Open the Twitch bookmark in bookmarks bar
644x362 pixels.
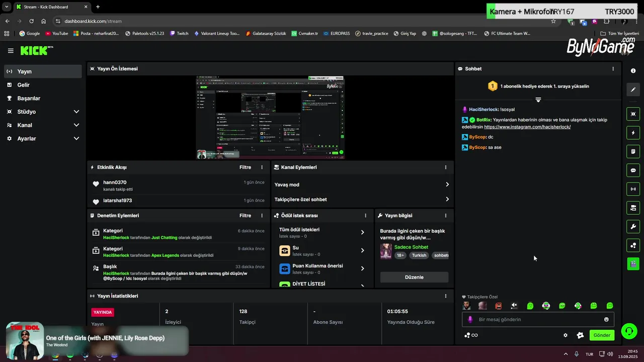179,34
